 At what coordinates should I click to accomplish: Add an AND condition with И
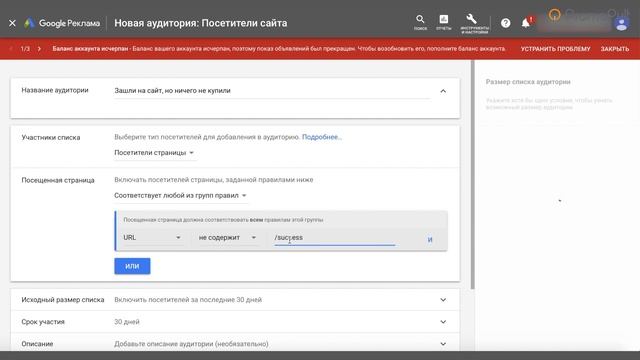click(x=430, y=240)
